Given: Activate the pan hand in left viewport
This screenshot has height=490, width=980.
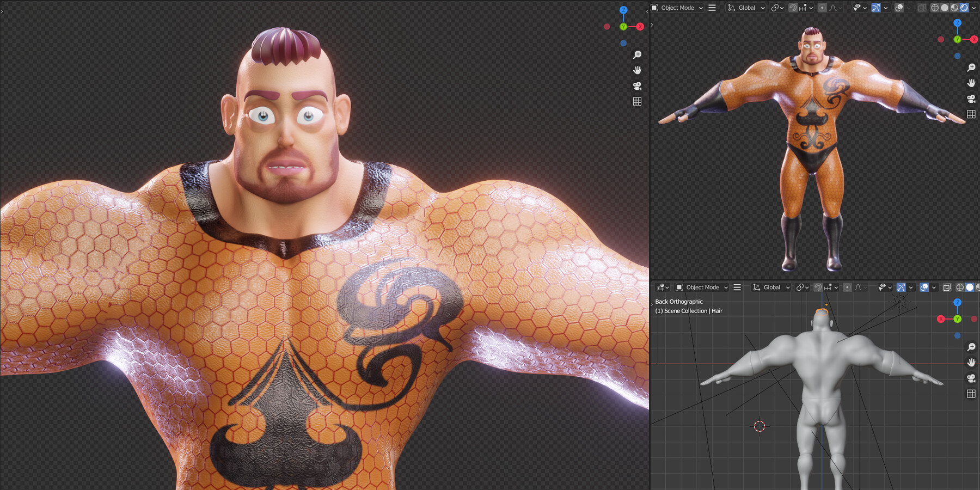Looking at the screenshot, I should 637,70.
